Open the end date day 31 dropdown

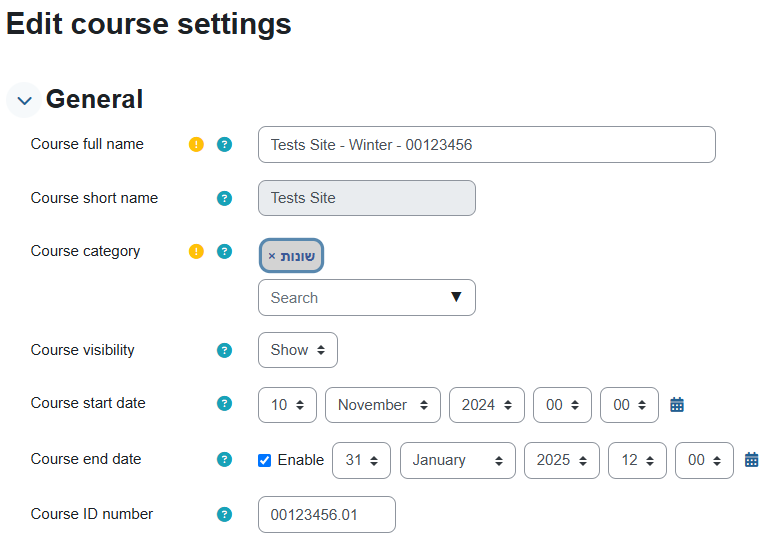pyautogui.click(x=361, y=460)
